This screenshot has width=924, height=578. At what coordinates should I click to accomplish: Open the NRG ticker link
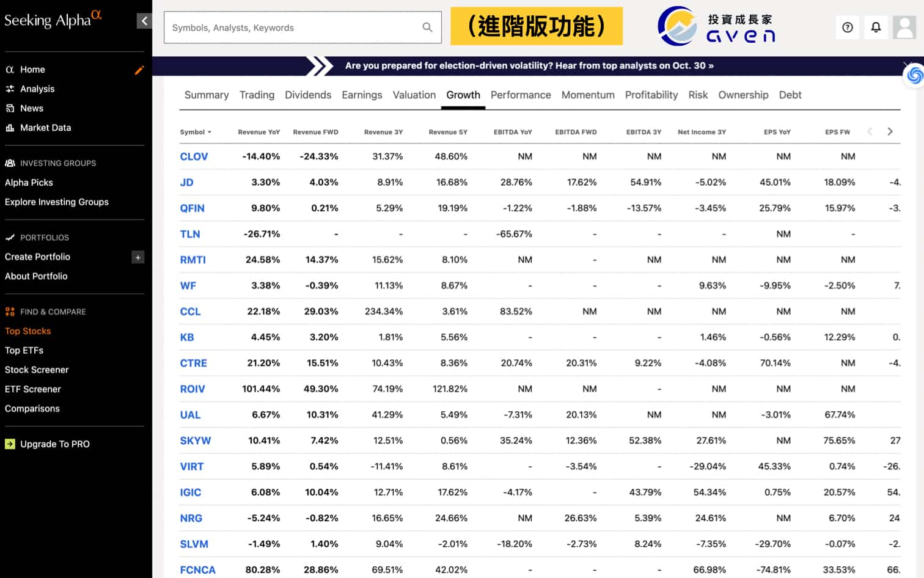click(191, 518)
